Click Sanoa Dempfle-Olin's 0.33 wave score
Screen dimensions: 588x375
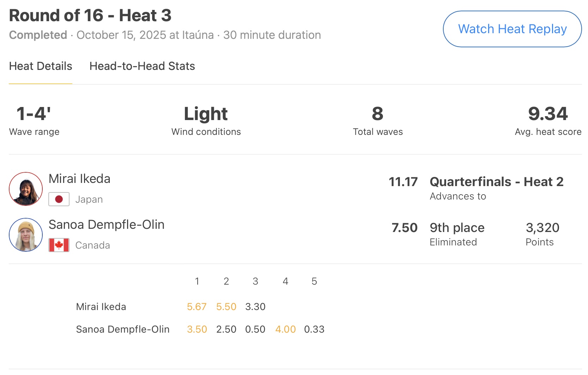tap(314, 329)
